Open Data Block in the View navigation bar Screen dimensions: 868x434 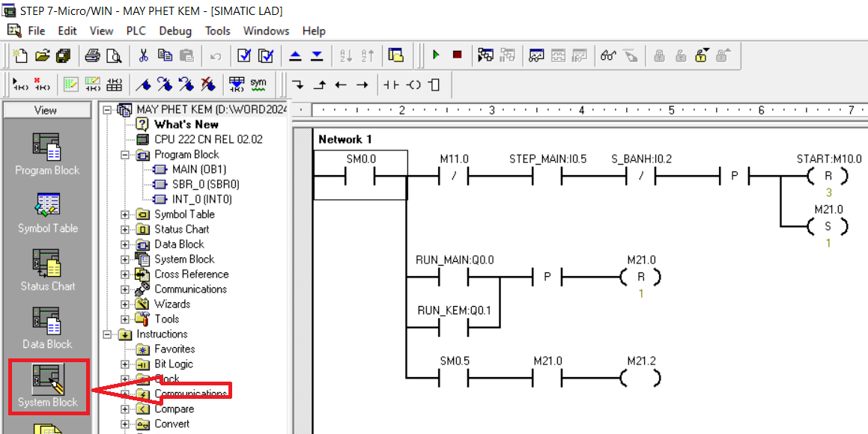[47, 328]
